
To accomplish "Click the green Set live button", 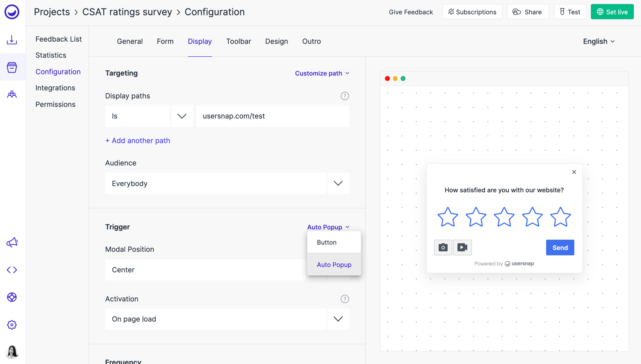I will [612, 12].
